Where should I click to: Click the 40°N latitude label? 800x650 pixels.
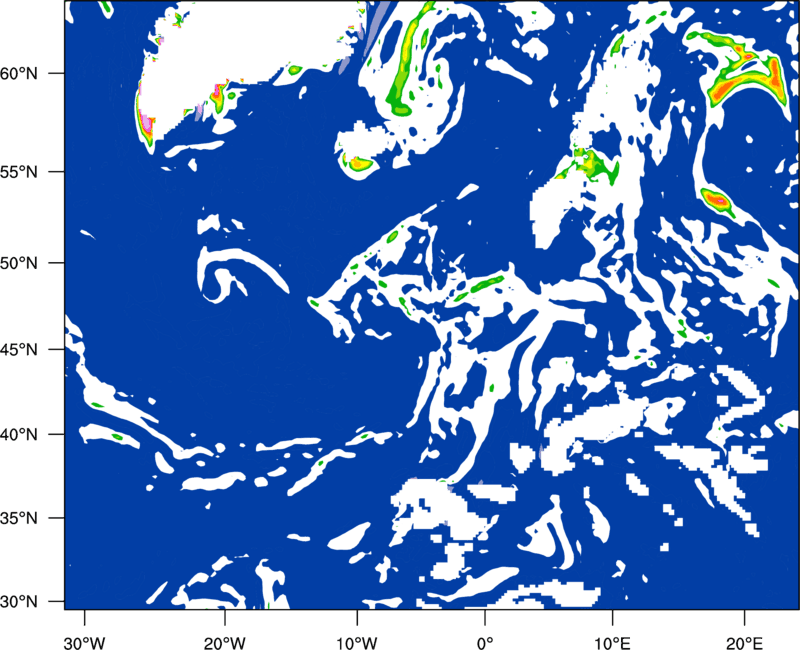pos(19,435)
